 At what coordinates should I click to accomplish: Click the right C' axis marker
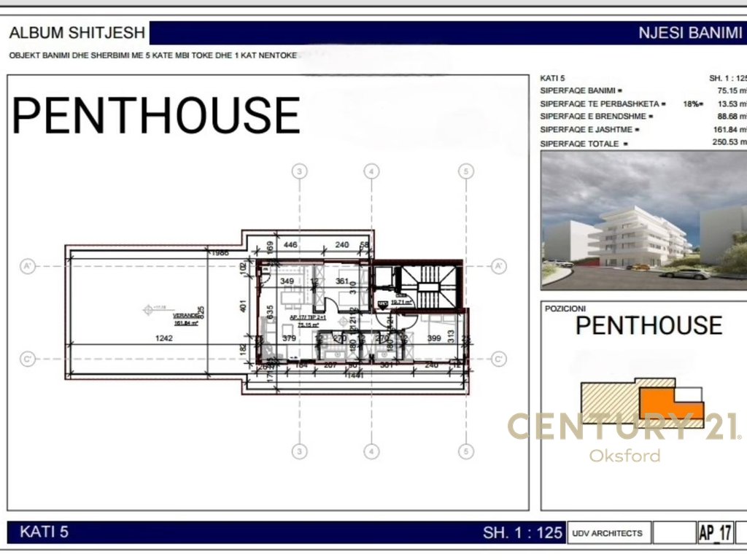tap(498, 359)
